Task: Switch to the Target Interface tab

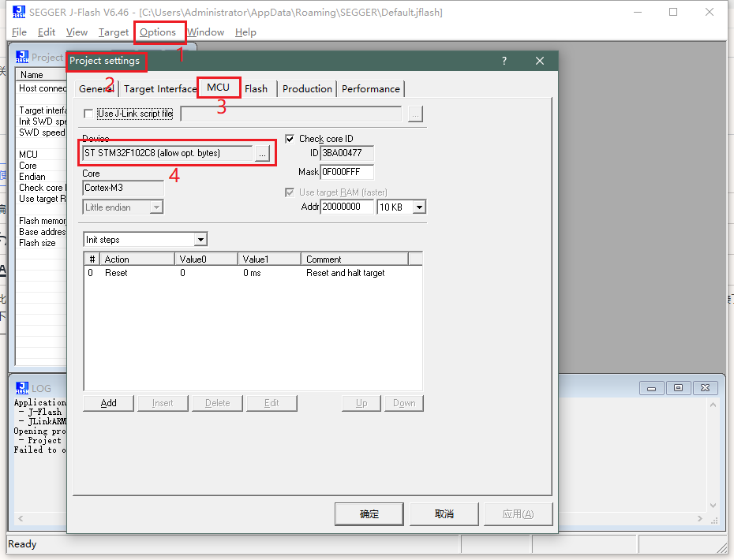Action: [x=160, y=89]
